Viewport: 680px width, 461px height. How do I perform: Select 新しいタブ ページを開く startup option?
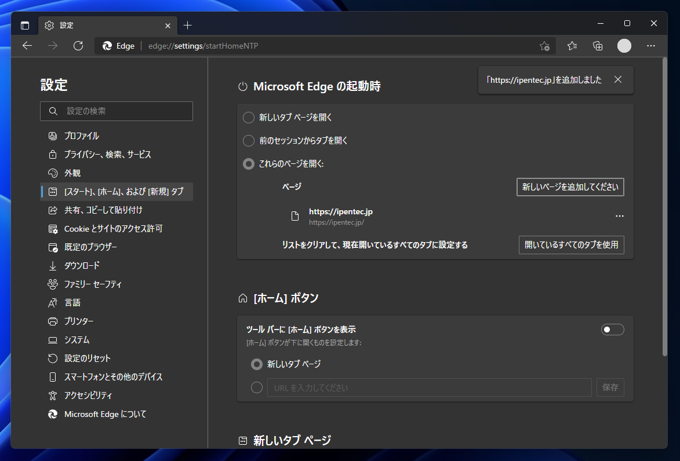click(x=248, y=118)
